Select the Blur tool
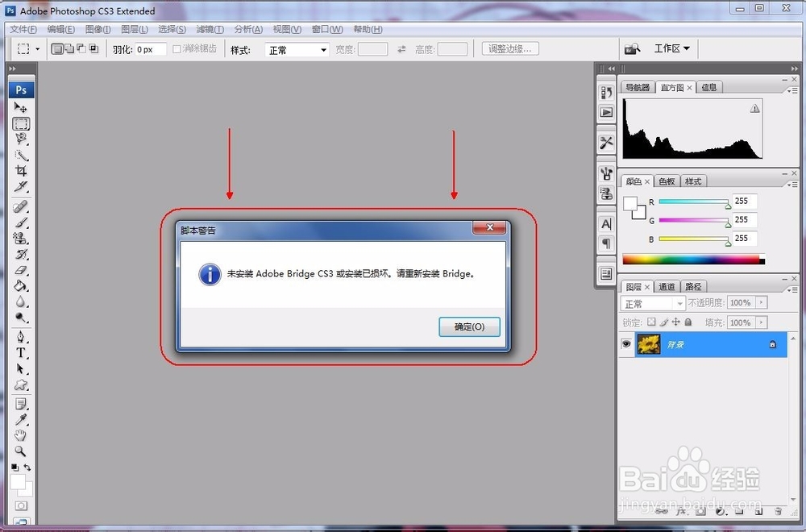Viewport: 806px width, 532px height. (21, 301)
